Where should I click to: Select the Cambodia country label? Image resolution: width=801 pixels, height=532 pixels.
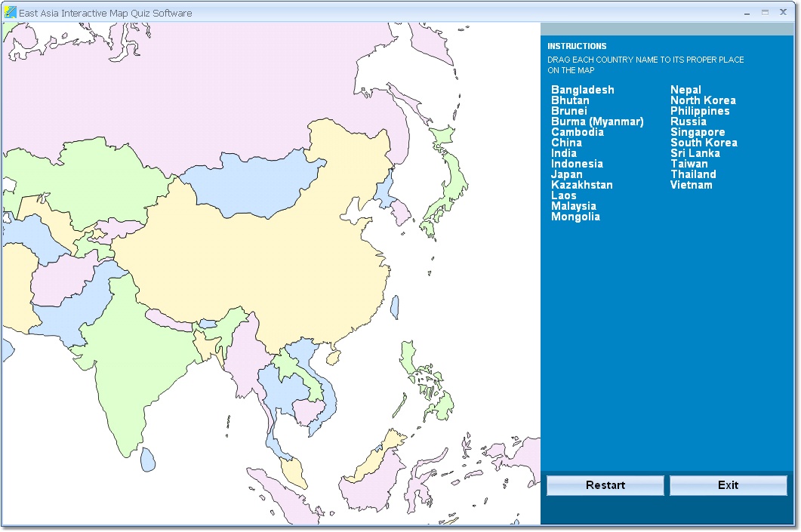click(x=578, y=132)
